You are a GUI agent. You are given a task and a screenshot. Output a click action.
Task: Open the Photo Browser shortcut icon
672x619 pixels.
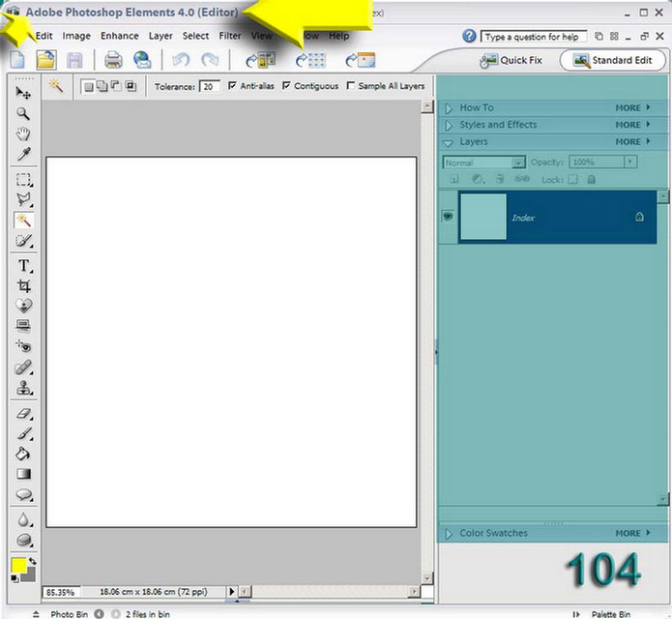click(x=260, y=60)
